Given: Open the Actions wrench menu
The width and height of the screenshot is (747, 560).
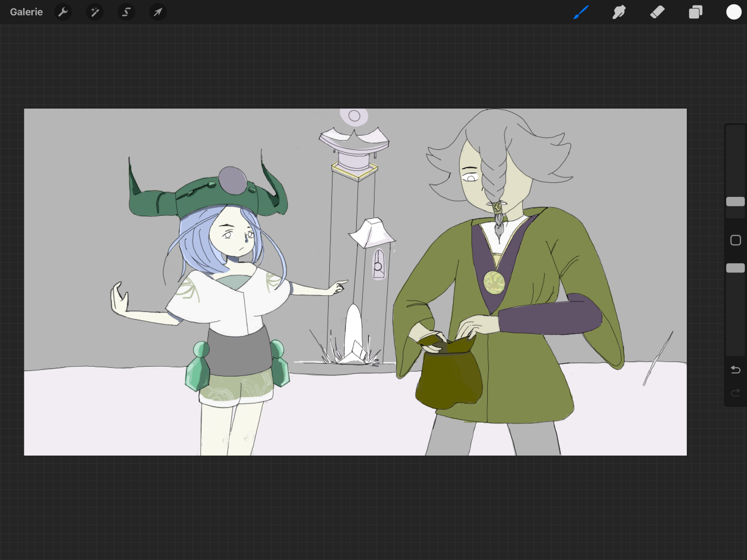Looking at the screenshot, I should (x=63, y=12).
